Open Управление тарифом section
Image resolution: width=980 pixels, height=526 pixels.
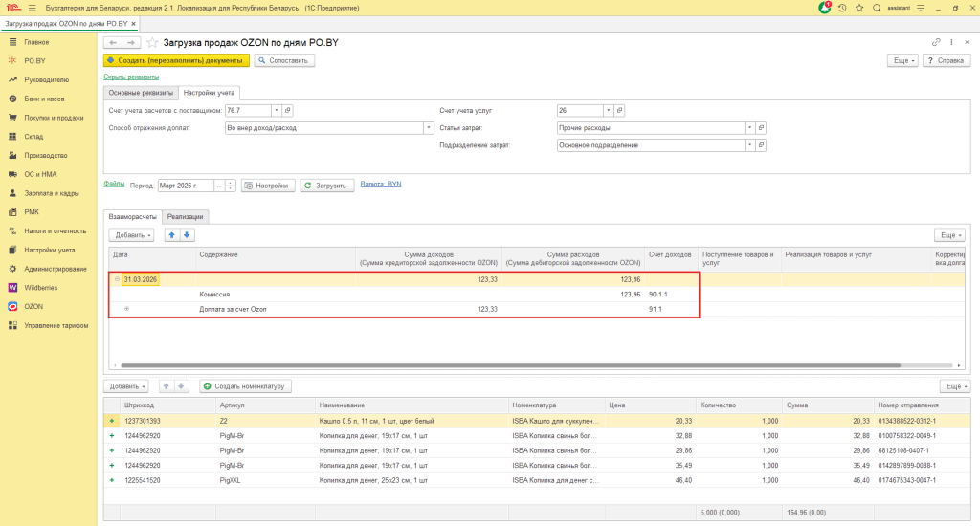56,325
